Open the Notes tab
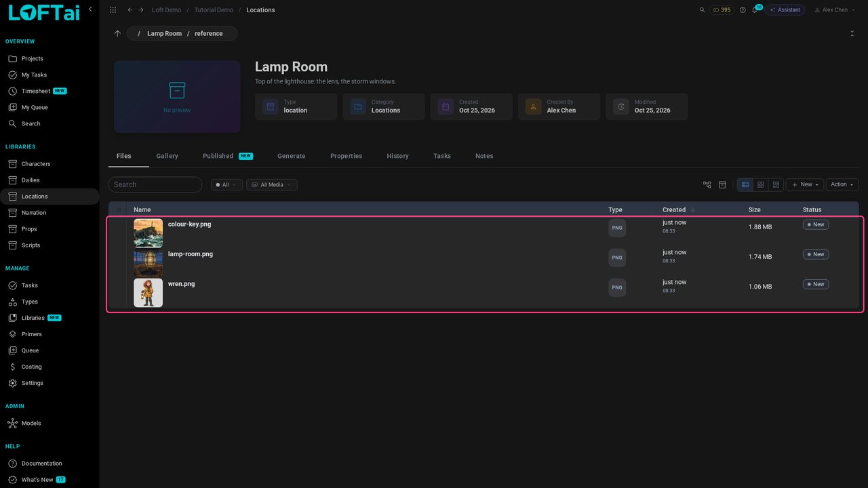This screenshot has height=488, width=868. (x=484, y=156)
